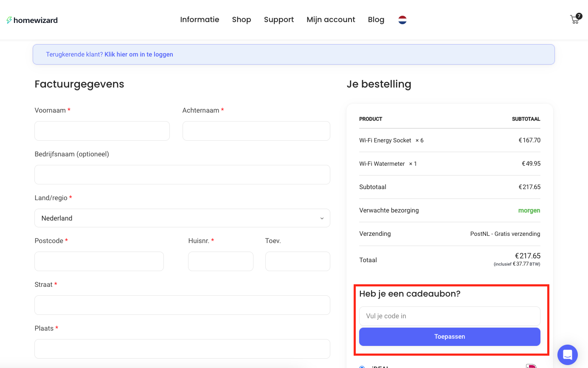Viewport: 588px width, 368px height.
Task: Focus the Postcode input field
Action: (99, 261)
